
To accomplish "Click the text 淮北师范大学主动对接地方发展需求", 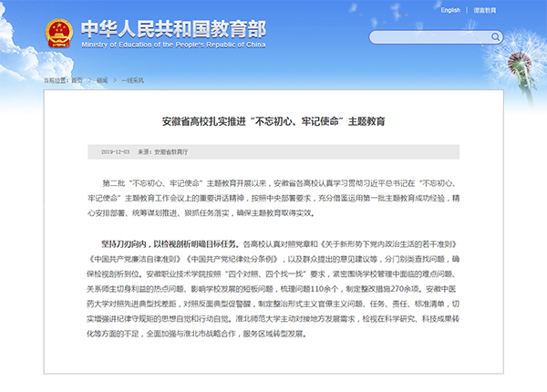I will coord(295,319).
